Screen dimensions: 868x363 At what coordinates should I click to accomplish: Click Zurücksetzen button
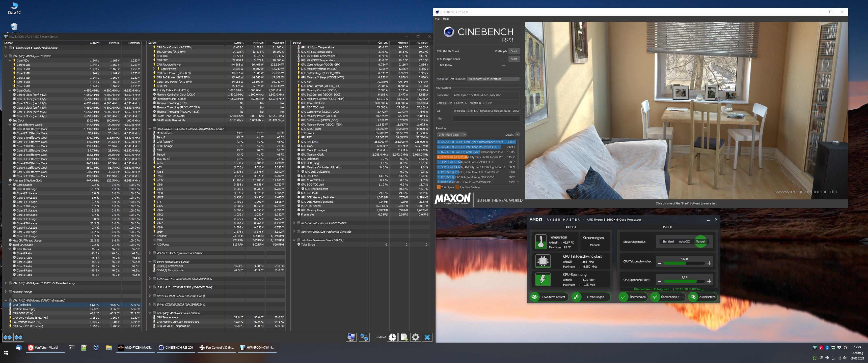(703, 297)
